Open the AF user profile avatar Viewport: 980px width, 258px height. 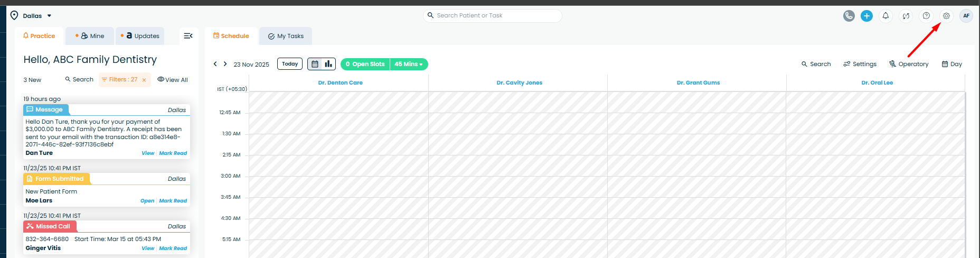[966, 16]
